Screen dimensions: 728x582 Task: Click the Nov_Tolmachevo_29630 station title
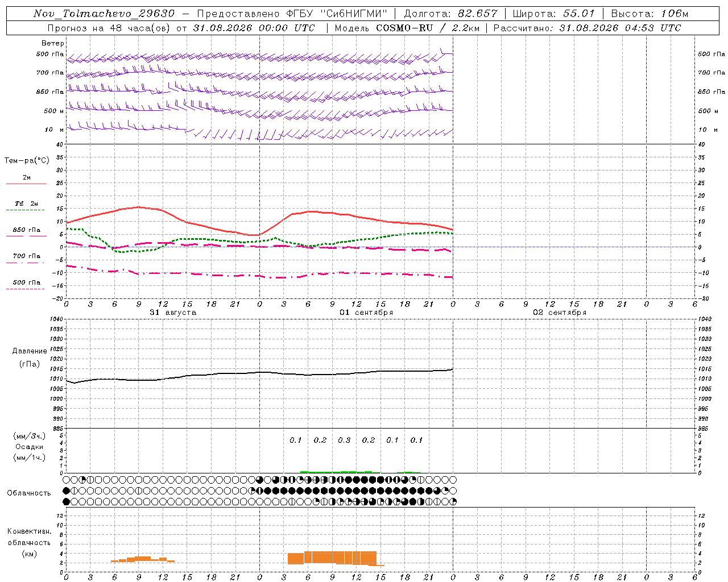pyautogui.click(x=104, y=14)
